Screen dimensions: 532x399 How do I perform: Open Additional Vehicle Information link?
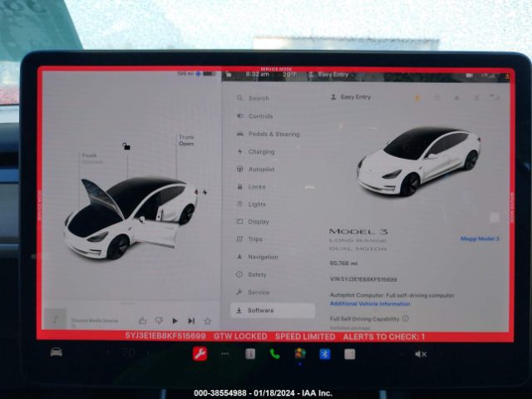click(x=370, y=303)
